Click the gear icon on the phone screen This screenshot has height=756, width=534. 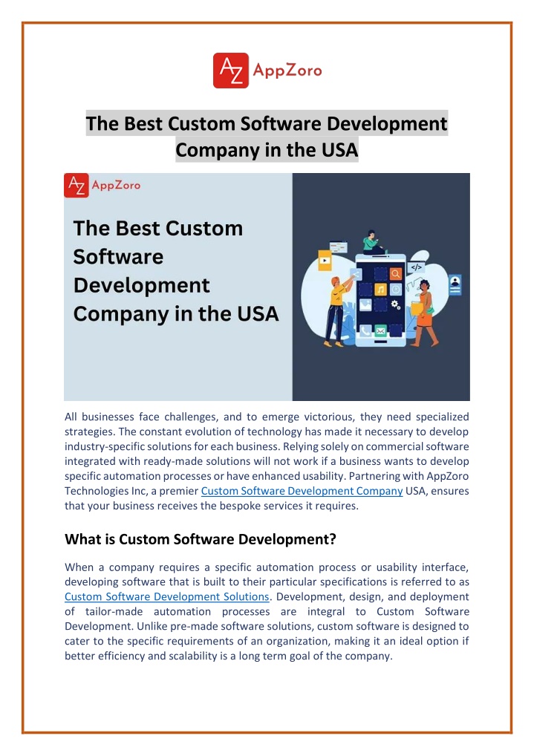pos(396,304)
